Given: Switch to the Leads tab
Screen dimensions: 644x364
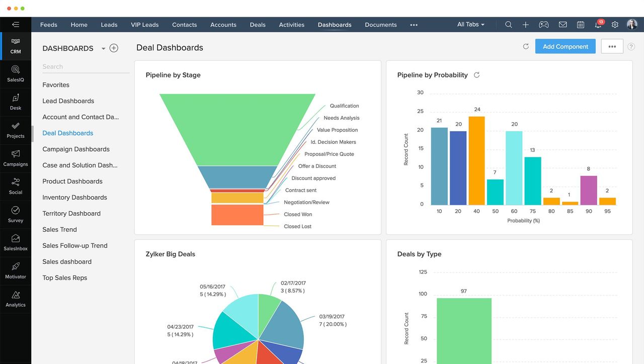Looking at the screenshot, I should [x=109, y=25].
